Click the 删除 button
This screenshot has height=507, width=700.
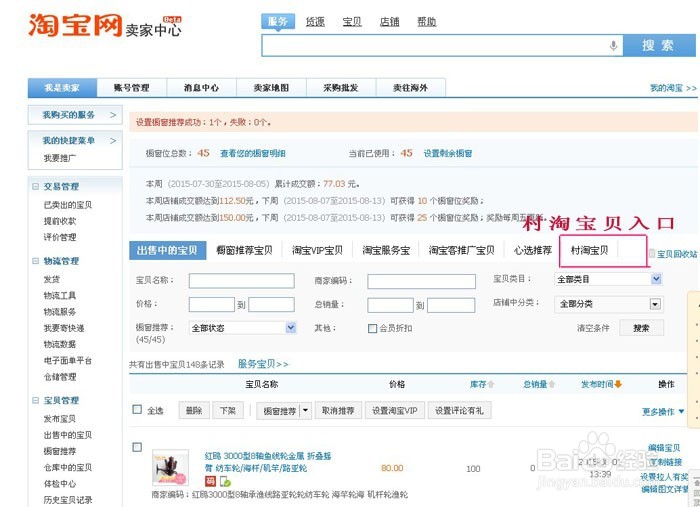pyautogui.click(x=194, y=410)
